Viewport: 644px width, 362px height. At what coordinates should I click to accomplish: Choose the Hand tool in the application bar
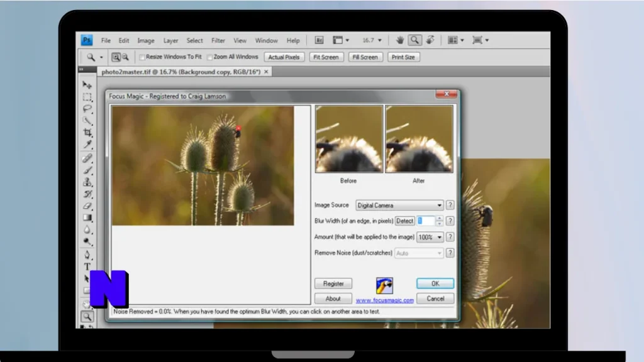click(399, 40)
